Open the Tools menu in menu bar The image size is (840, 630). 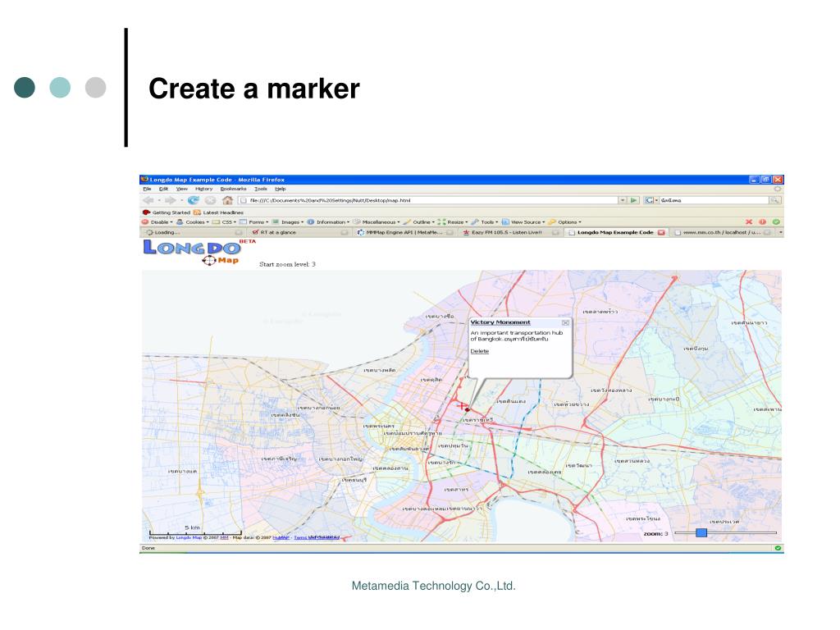point(261,189)
